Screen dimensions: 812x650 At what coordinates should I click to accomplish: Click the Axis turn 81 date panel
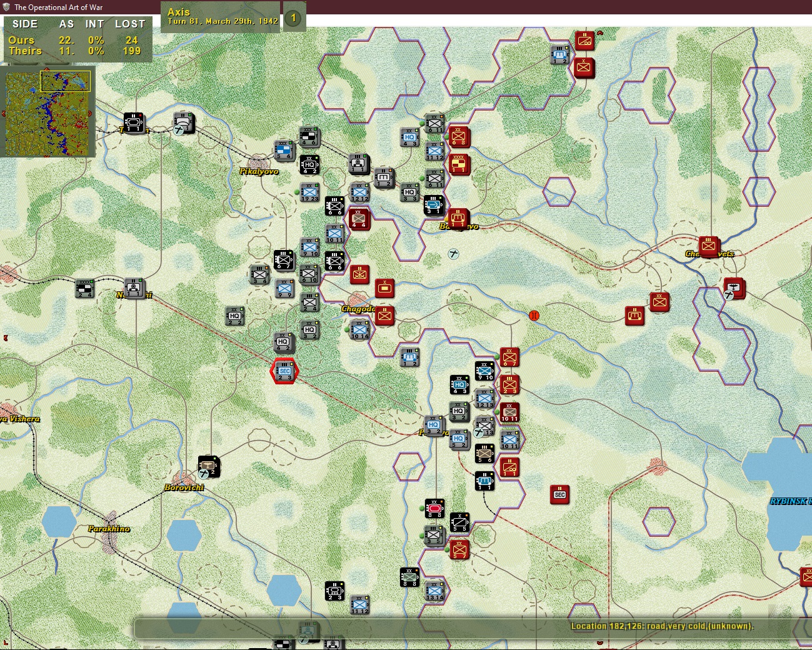click(x=221, y=17)
